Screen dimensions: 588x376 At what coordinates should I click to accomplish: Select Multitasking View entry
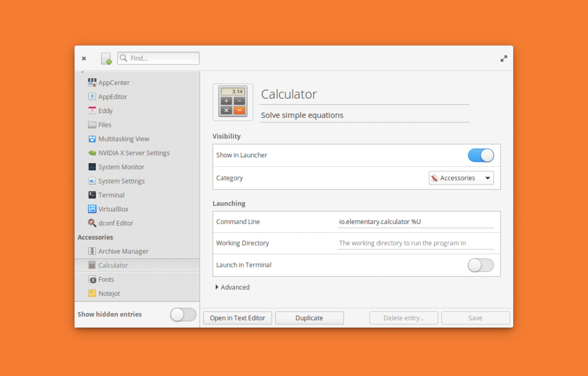tap(137, 139)
